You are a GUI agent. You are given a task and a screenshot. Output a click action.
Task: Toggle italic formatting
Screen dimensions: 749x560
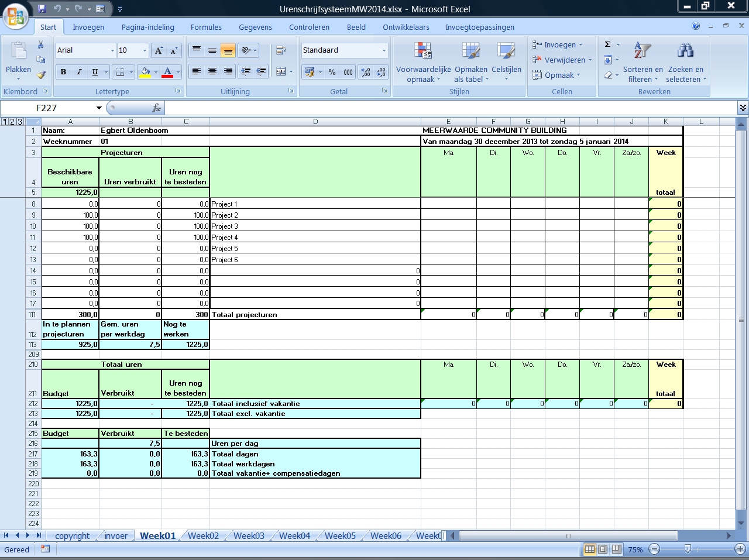click(x=79, y=72)
